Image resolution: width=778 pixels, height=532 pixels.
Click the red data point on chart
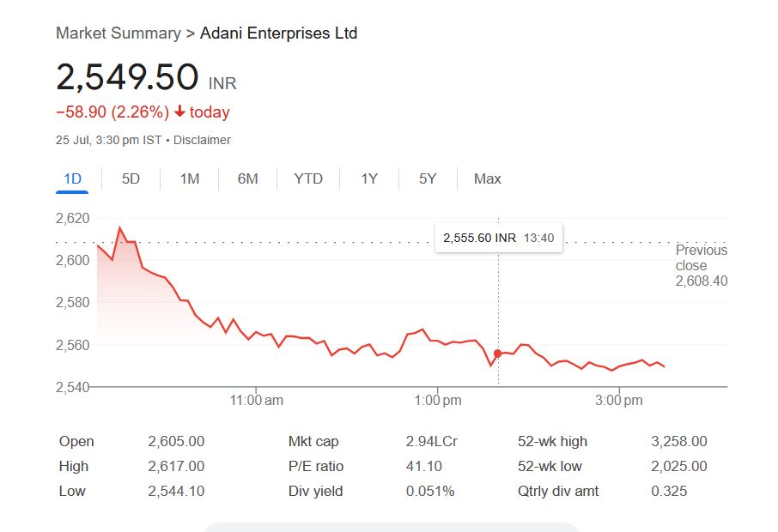(x=497, y=354)
